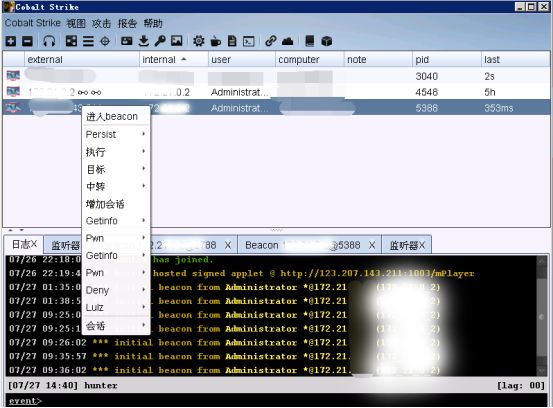This screenshot has height=408, width=553.
Task: Choose 增加会话 from context menu
Action: 116,203
